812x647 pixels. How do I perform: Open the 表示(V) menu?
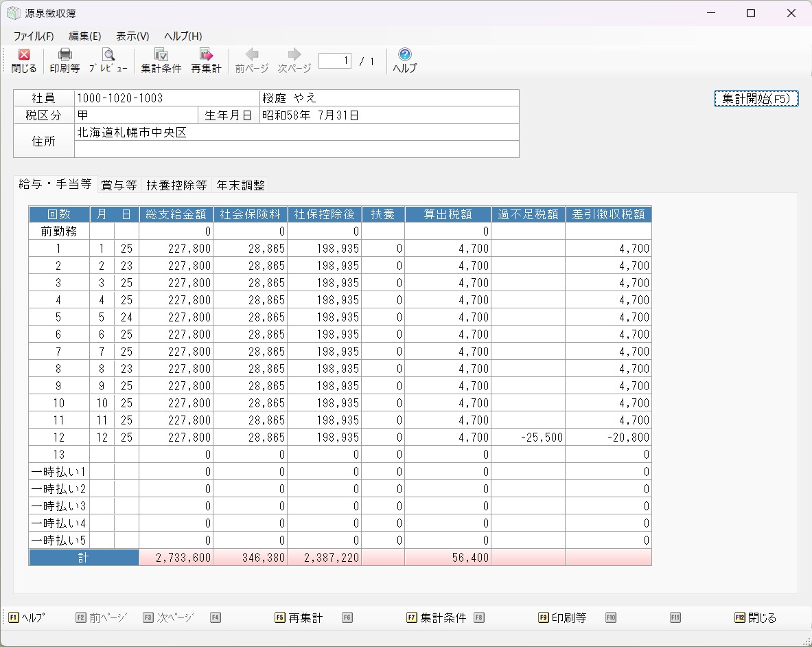pos(132,36)
